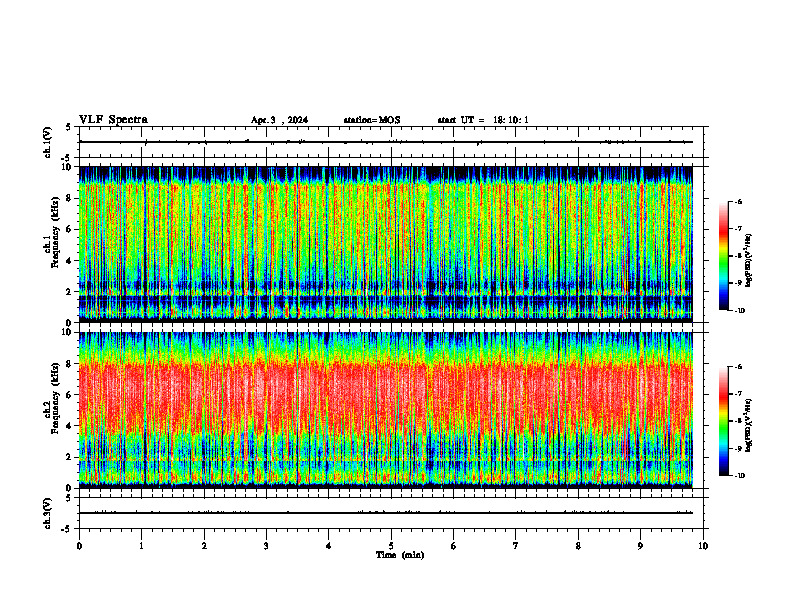This screenshot has width=792, height=612.
Task: Click the "-7" tick on the ch.2 colorbar
Action: [x=738, y=394]
